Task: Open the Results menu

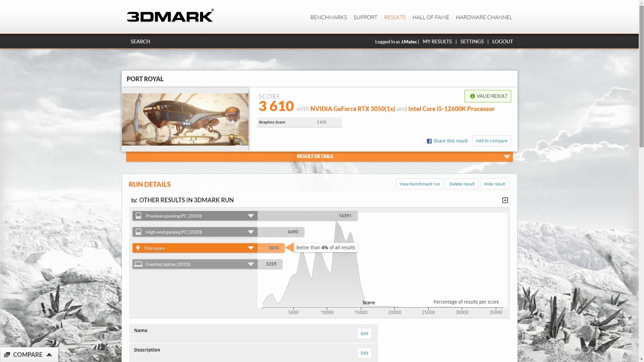Action: (x=395, y=17)
